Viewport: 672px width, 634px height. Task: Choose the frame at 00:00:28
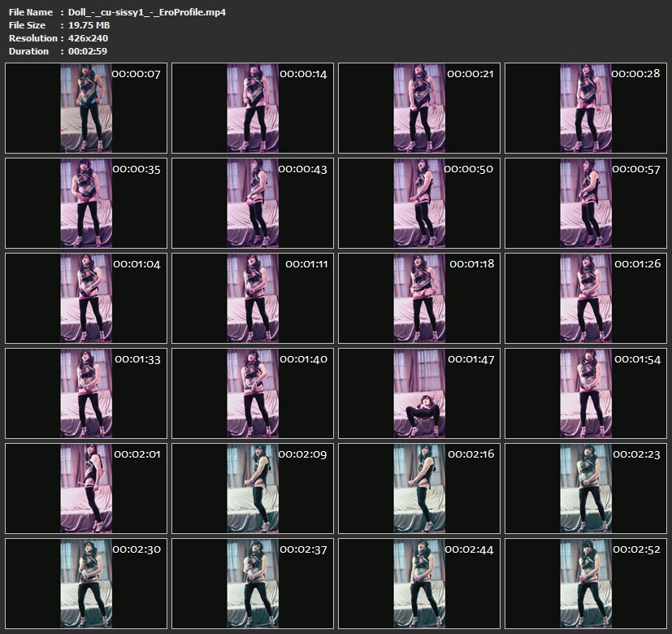point(586,109)
